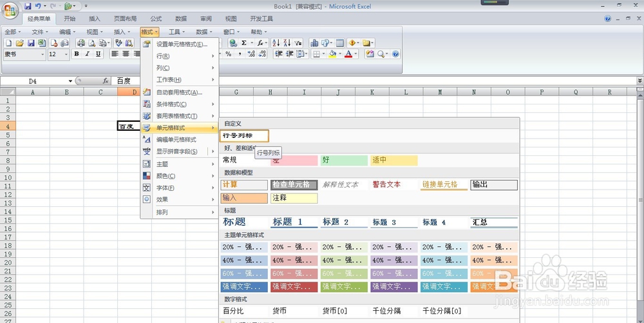Click the font color A icon
Viewport: 644px width, 323px height.
[x=348, y=54]
